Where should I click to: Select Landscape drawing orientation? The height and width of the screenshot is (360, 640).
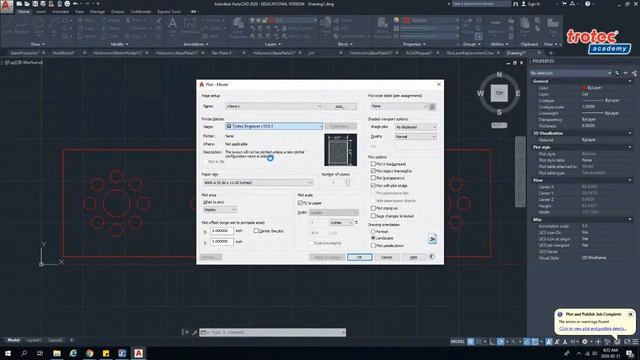coord(373,238)
